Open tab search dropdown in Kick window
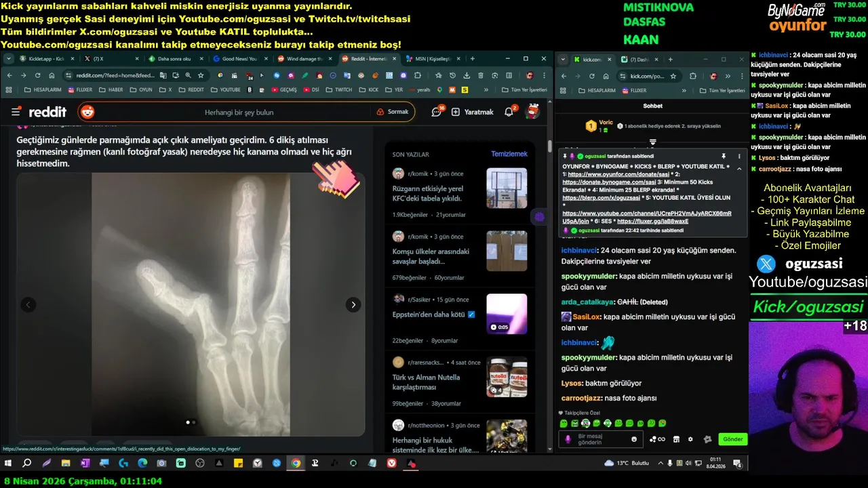 [x=562, y=59]
